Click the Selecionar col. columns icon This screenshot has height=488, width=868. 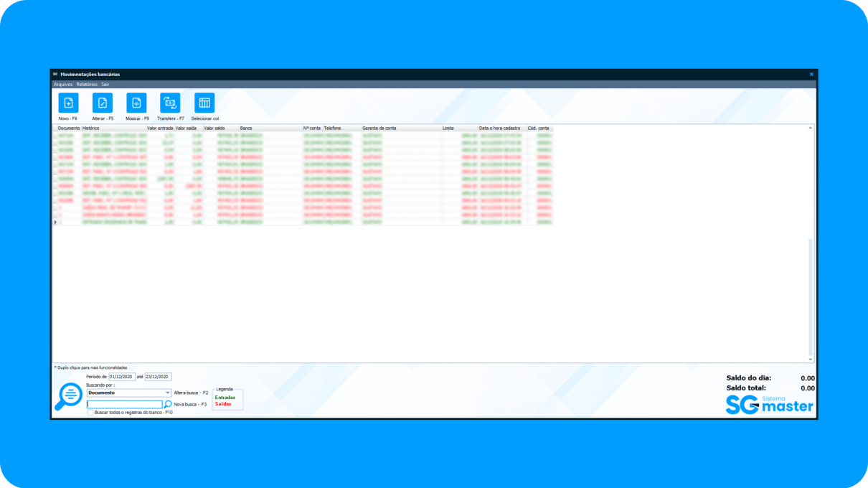[x=204, y=103]
